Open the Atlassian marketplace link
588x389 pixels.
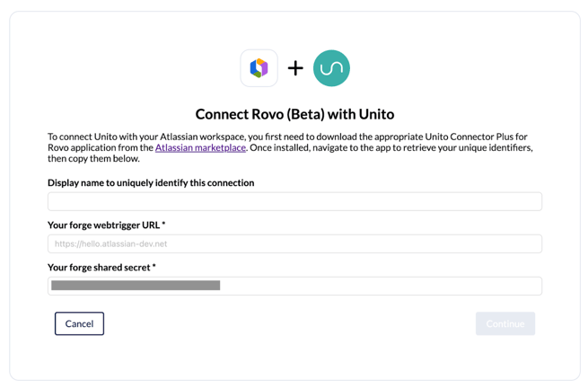pos(200,147)
